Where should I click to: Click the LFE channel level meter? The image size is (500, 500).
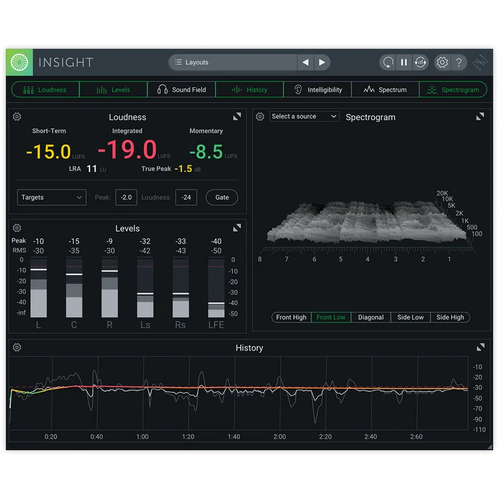pos(216,287)
